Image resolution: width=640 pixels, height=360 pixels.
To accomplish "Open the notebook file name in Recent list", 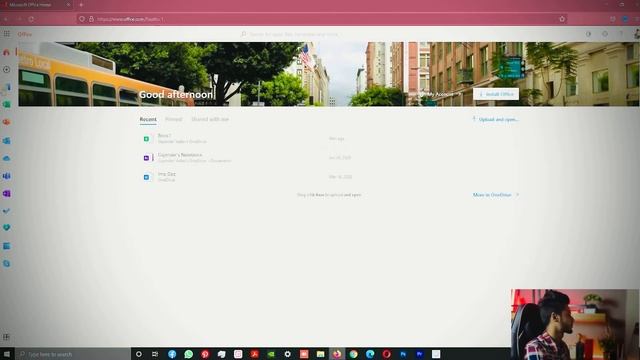I will click(180, 155).
